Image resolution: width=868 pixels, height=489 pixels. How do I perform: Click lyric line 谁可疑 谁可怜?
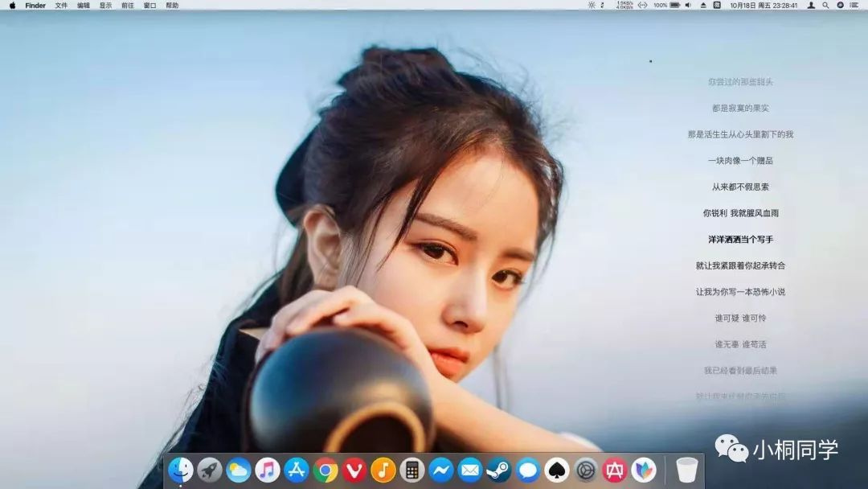coord(741,318)
